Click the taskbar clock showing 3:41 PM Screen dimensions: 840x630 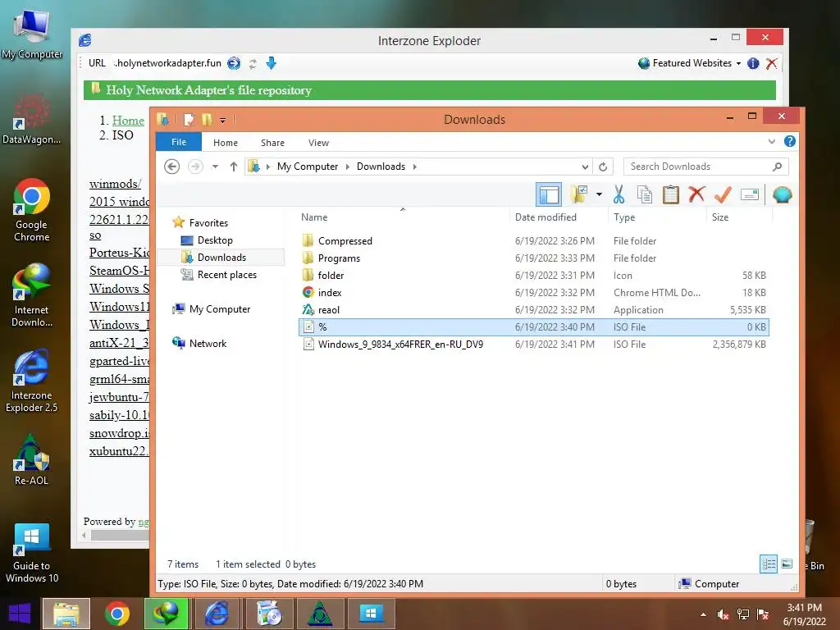(x=804, y=614)
